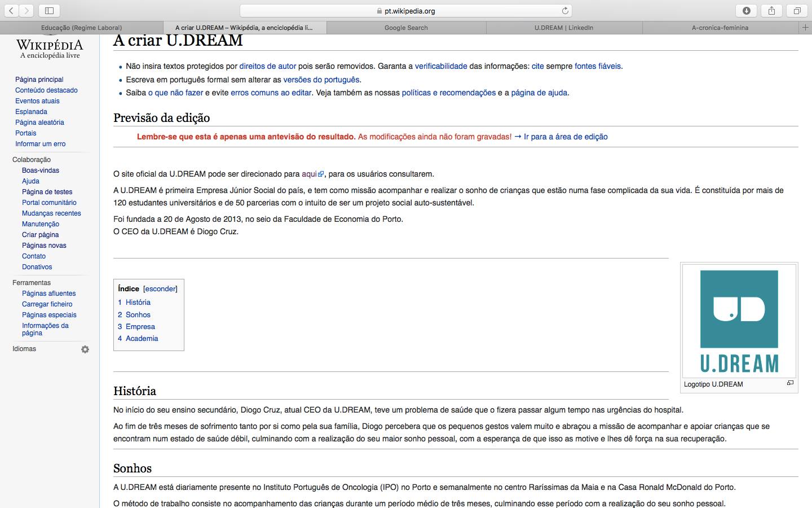Screen dimensions: 812x508
Task: Follow the external 'aqui' link
Action: [x=312, y=174]
